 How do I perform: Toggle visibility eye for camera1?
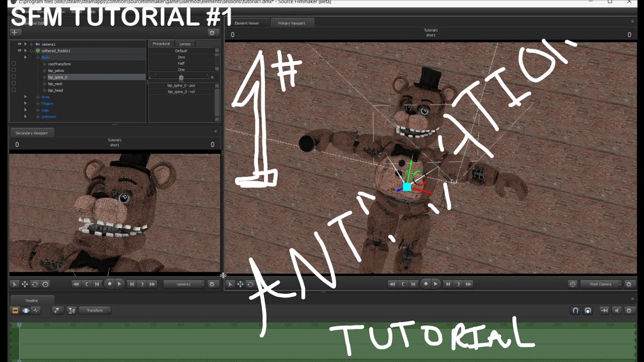click(20, 44)
